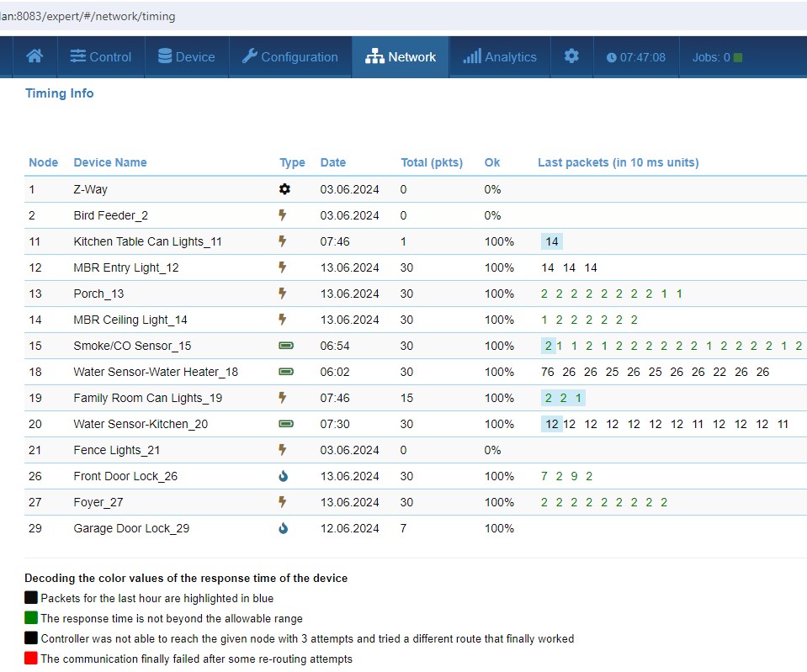Sort table by Device Name column
The width and height of the screenshot is (807, 672).
(110, 162)
